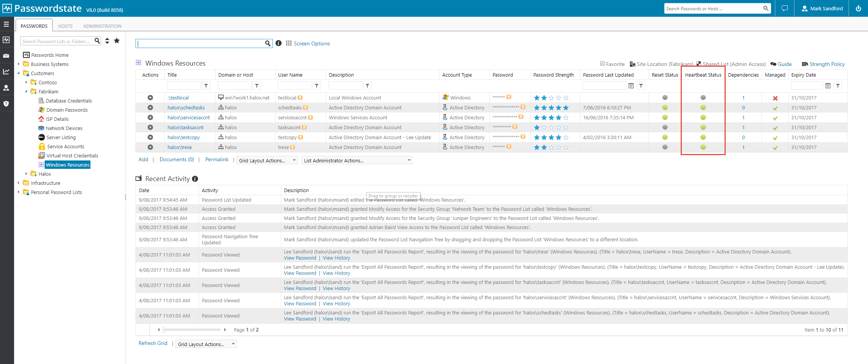The height and width of the screenshot is (364, 868).
Task: Go to next page of Recent Activity
Action: point(225,330)
